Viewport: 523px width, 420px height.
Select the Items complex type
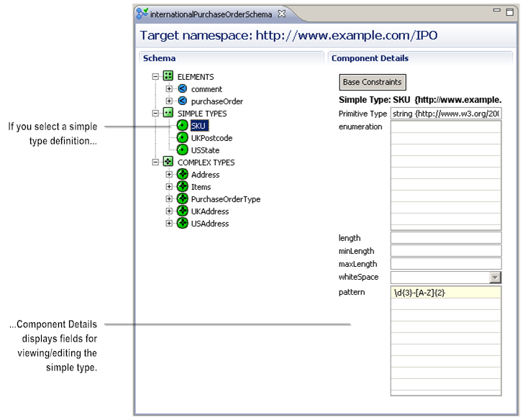[201, 187]
